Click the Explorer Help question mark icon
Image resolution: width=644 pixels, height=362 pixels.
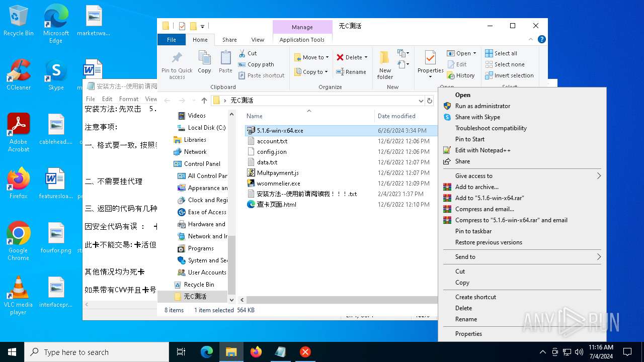(x=541, y=39)
